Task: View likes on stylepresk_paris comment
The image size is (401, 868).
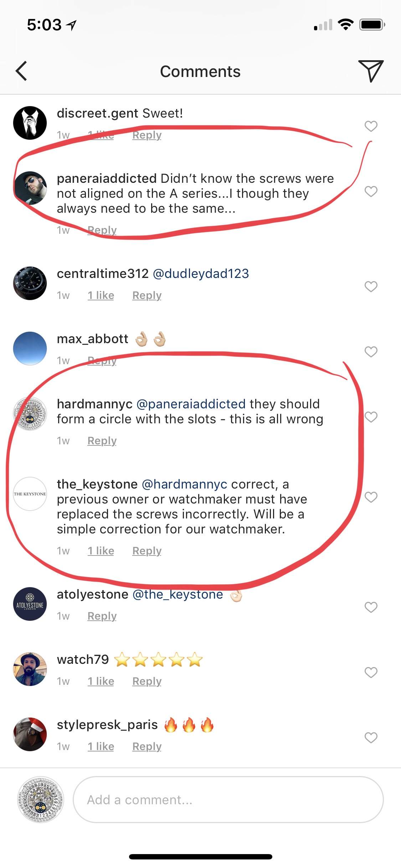Action: 101,746
